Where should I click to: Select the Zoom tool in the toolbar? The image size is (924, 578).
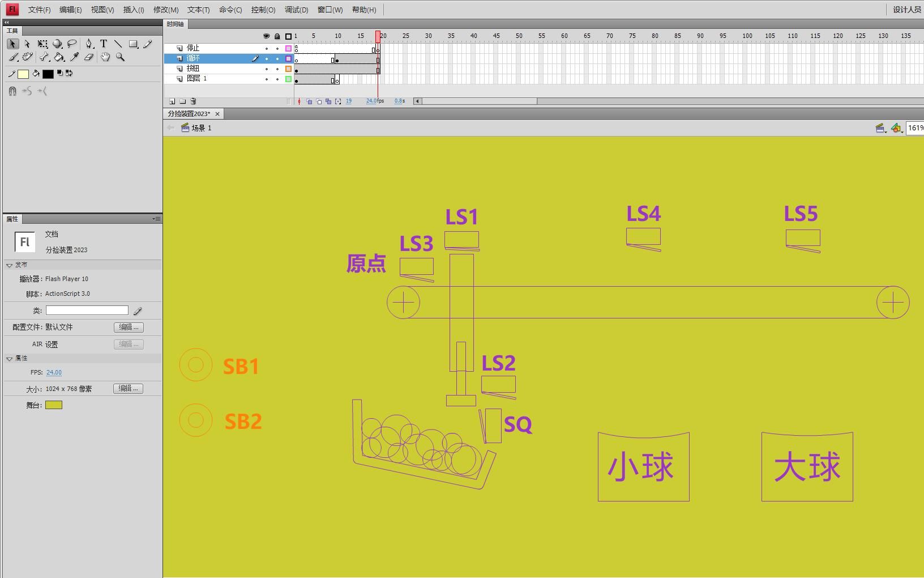point(120,57)
